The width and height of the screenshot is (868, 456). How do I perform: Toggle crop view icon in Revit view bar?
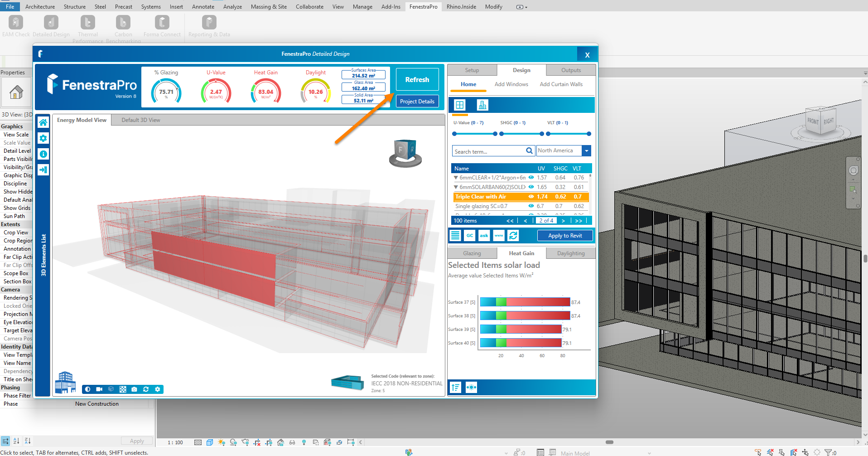[257, 442]
